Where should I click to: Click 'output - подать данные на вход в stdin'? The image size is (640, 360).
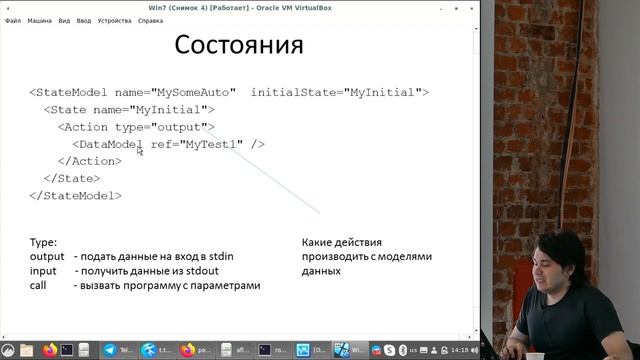coord(131,257)
